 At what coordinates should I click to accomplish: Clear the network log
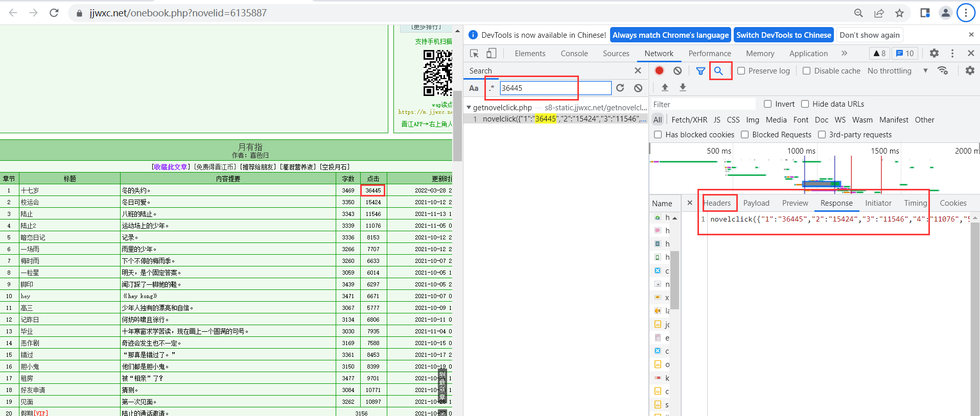[x=678, y=71]
